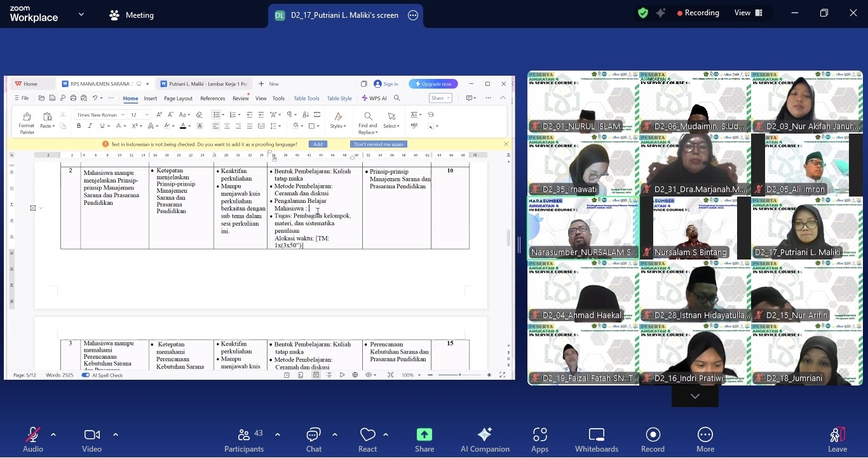Select D2_03_Nur Akifah participant video thumbnail

tap(806, 102)
